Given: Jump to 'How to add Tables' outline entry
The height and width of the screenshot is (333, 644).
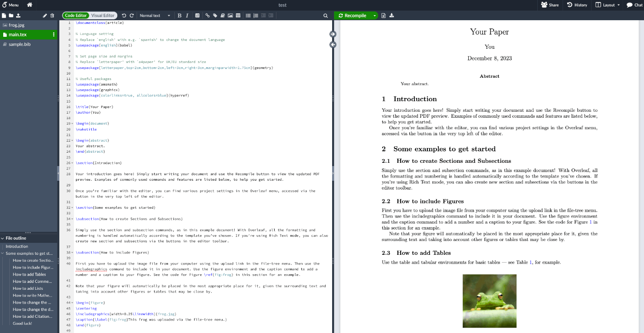Looking at the screenshot, I should click(29, 274).
